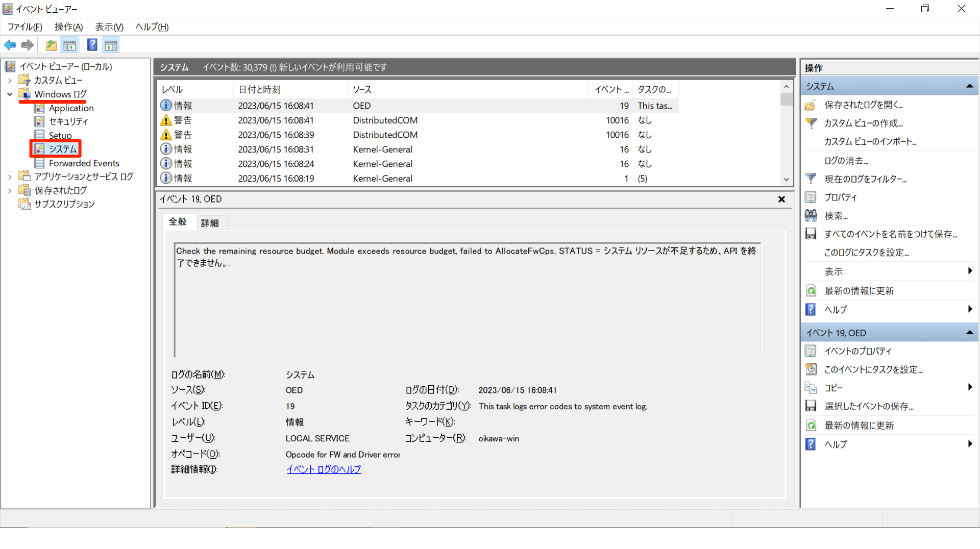Open the ヘルプ(H) menu
The image size is (980, 549).
click(152, 27)
